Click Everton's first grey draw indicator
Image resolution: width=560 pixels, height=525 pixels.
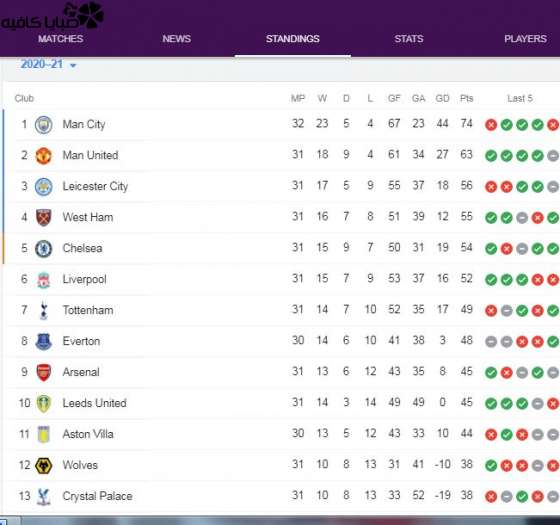click(x=491, y=341)
